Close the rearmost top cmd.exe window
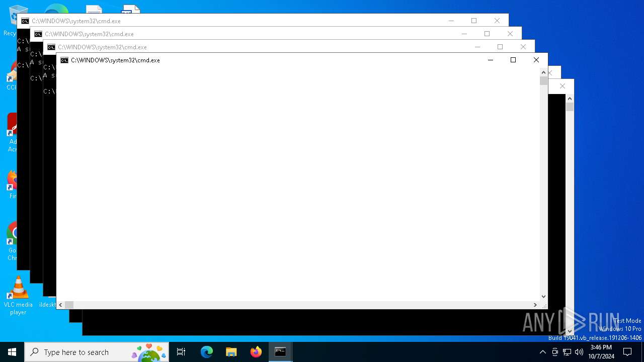 497,21
